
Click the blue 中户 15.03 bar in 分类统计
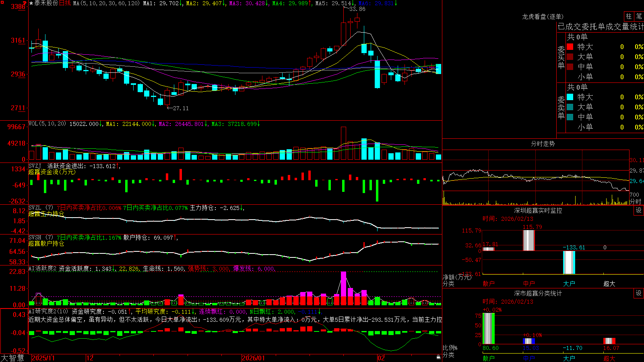[x=529, y=341]
